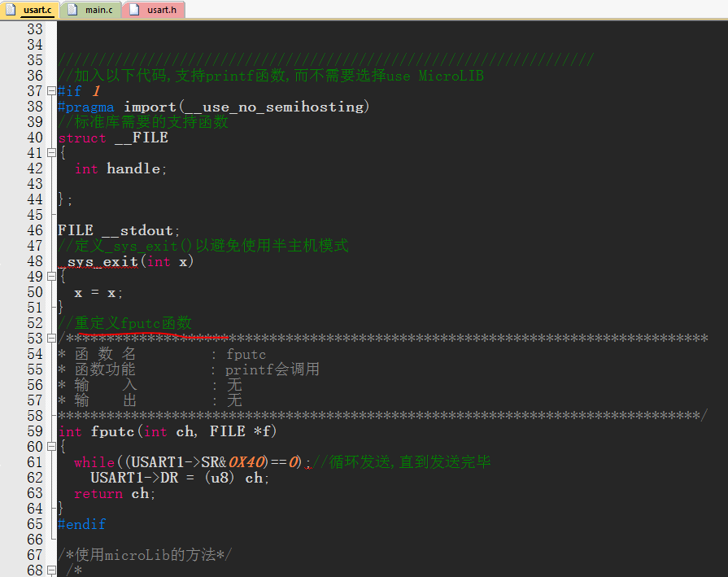The width and height of the screenshot is (728, 577).
Task: Collapse the comment block fold at line 53
Action: [51, 339]
